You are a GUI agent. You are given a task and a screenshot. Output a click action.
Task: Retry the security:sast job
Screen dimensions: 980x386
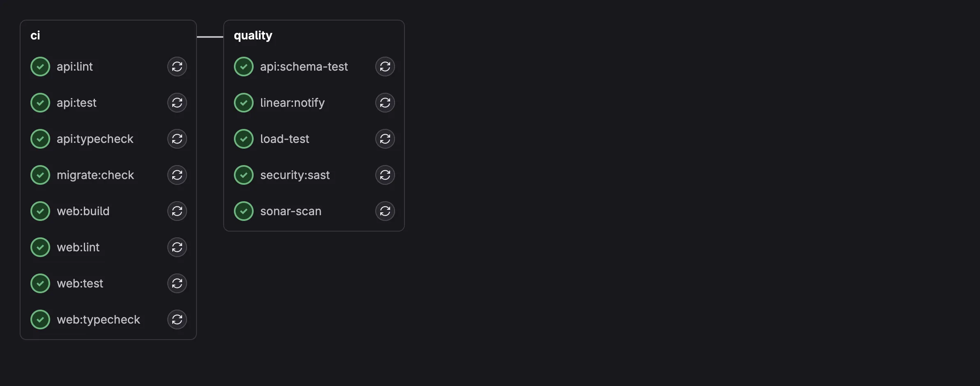385,175
